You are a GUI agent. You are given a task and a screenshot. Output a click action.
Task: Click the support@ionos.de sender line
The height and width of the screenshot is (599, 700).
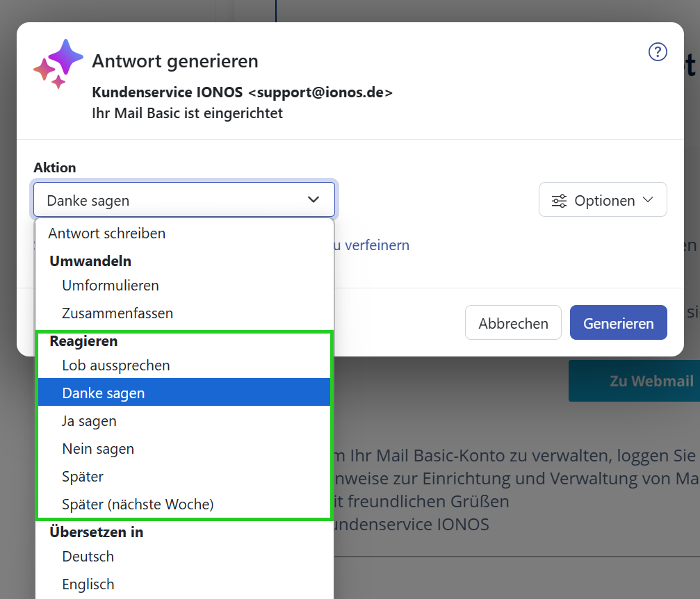242,92
